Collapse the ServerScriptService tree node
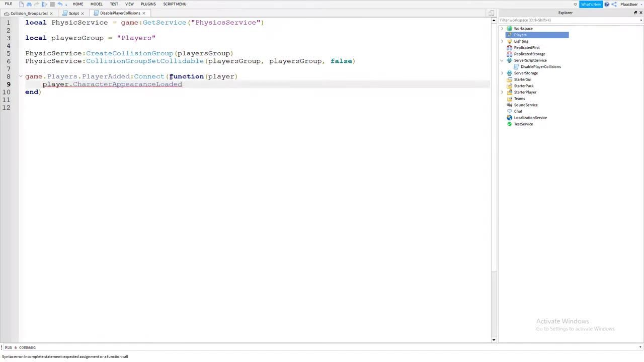Screen dimensions: 644x362 (502, 60)
